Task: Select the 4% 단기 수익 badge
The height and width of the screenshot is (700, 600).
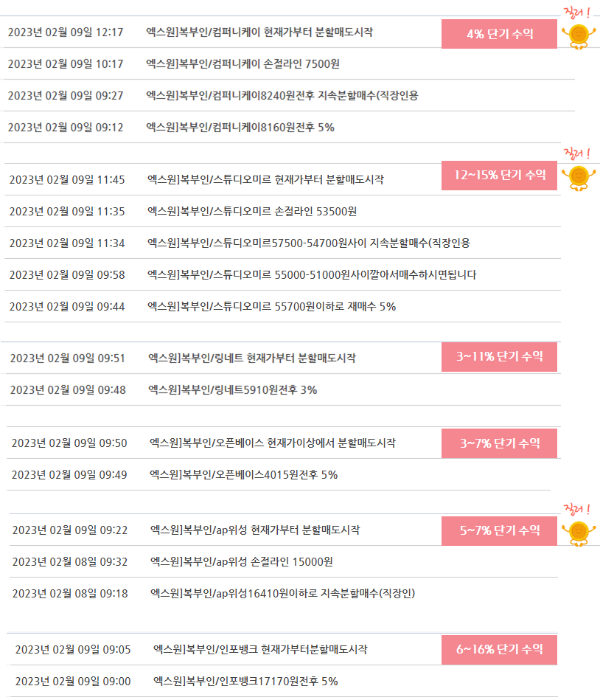Action: (499, 34)
